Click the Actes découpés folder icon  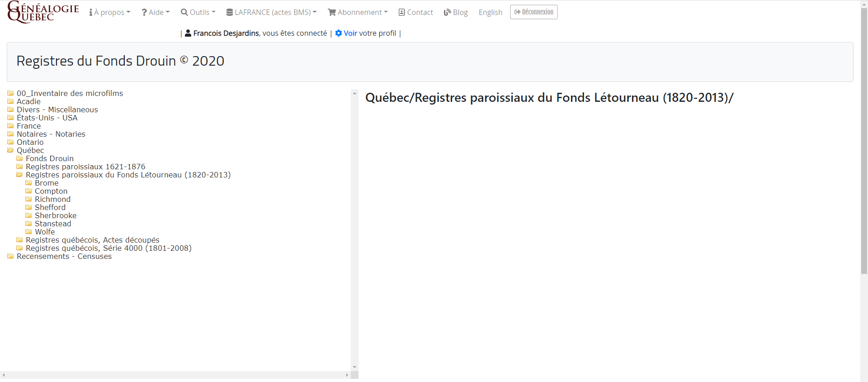[x=19, y=240]
